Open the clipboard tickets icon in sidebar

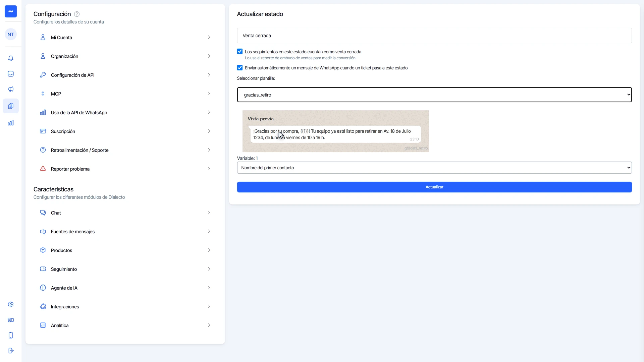(x=11, y=106)
